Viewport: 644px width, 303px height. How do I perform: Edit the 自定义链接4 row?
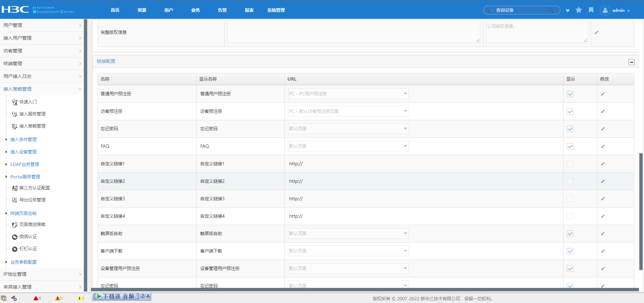[603, 216]
